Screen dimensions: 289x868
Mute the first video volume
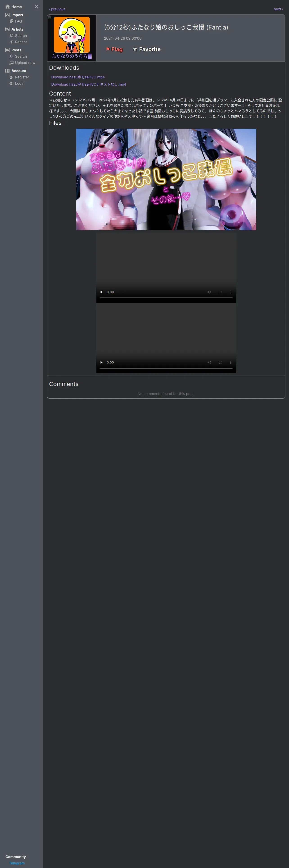coord(209,292)
